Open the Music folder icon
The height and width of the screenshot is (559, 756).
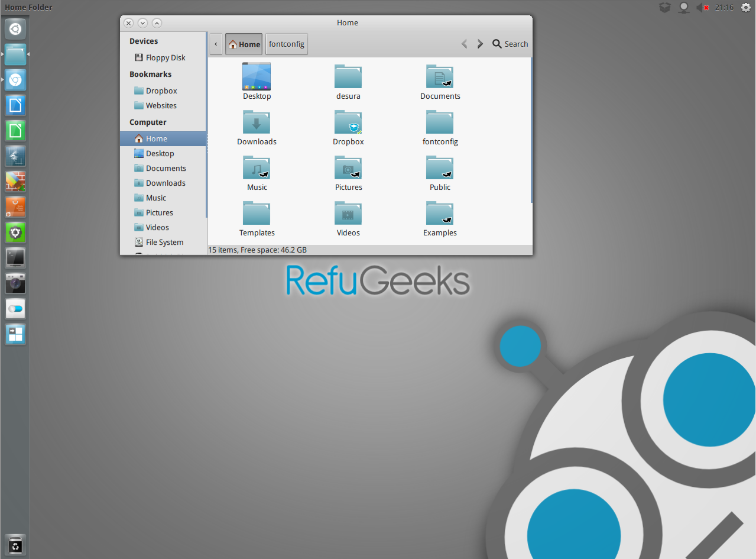[x=257, y=168]
